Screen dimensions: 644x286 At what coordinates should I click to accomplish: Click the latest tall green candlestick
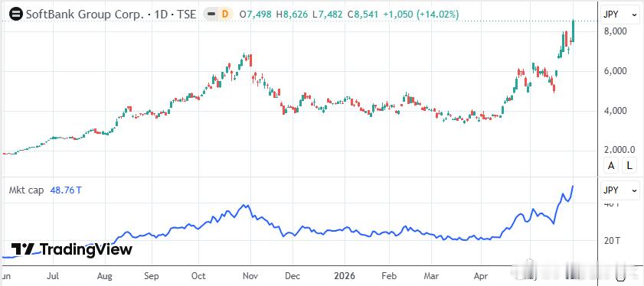click(573, 31)
